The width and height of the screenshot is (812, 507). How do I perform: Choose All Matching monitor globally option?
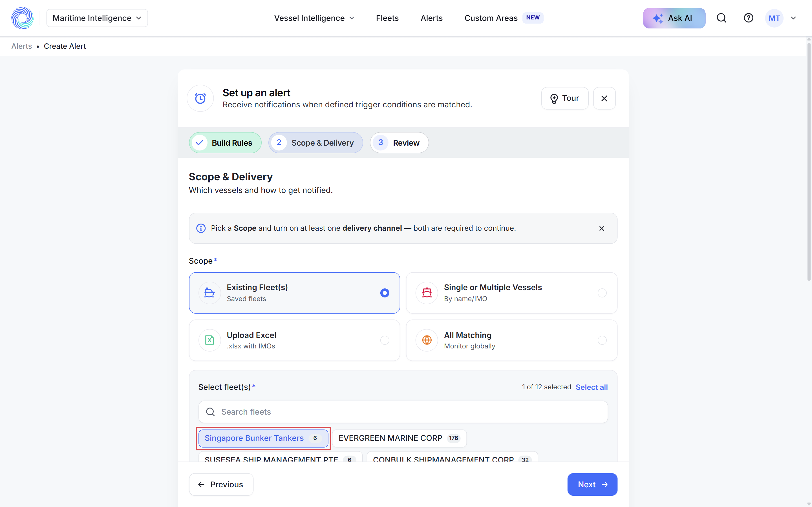(512, 340)
